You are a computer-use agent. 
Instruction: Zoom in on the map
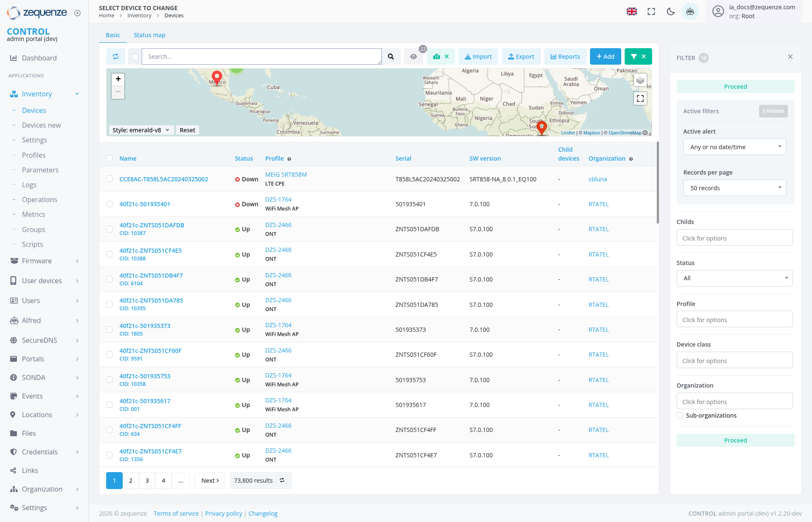(x=118, y=79)
